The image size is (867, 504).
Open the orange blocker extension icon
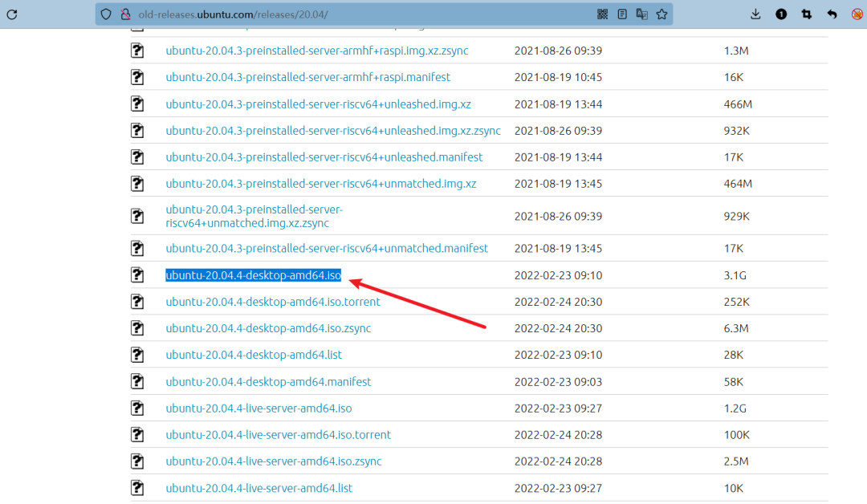[857, 14]
